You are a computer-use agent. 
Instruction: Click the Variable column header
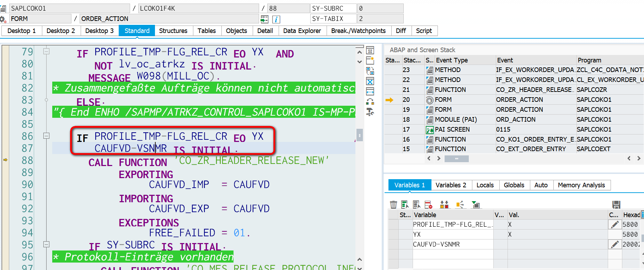[x=452, y=215]
